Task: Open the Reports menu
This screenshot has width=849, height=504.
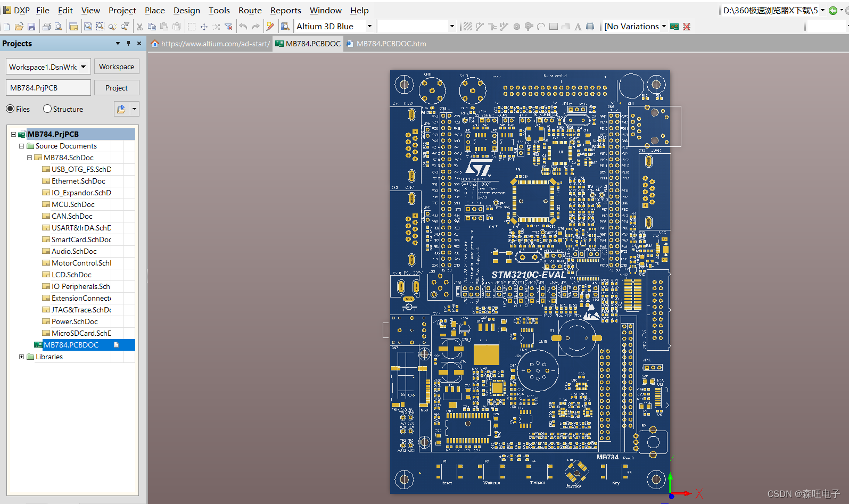Action: [x=285, y=10]
